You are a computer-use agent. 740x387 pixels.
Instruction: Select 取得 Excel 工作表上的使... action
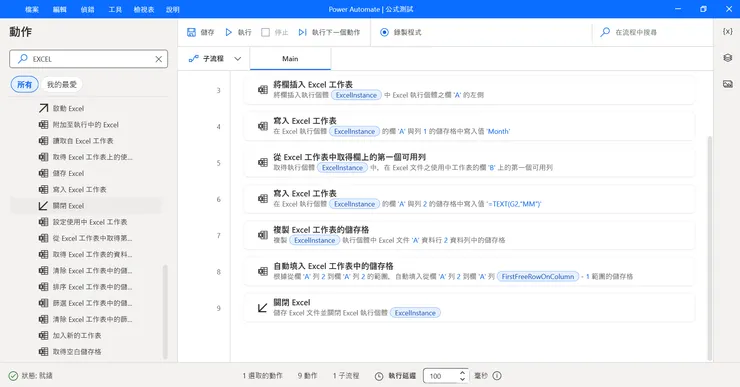[x=85, y=157]
